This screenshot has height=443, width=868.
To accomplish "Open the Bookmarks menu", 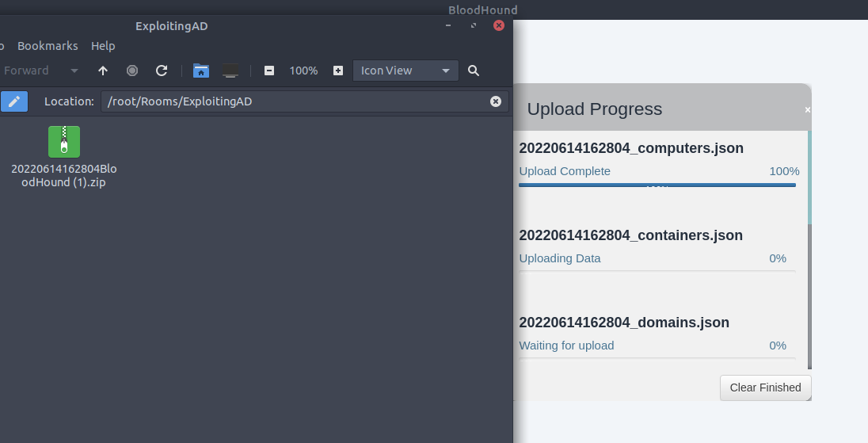I will click(48, 46).
